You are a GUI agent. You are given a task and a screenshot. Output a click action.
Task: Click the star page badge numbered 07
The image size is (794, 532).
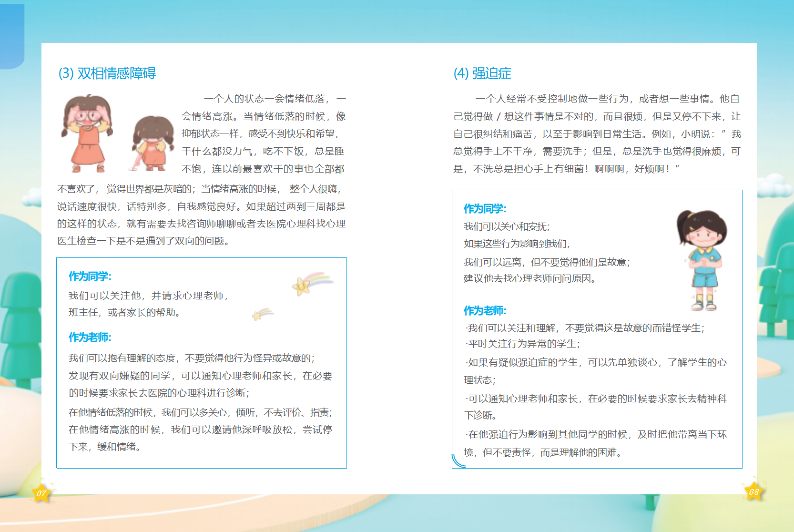(x=41, y=493)
